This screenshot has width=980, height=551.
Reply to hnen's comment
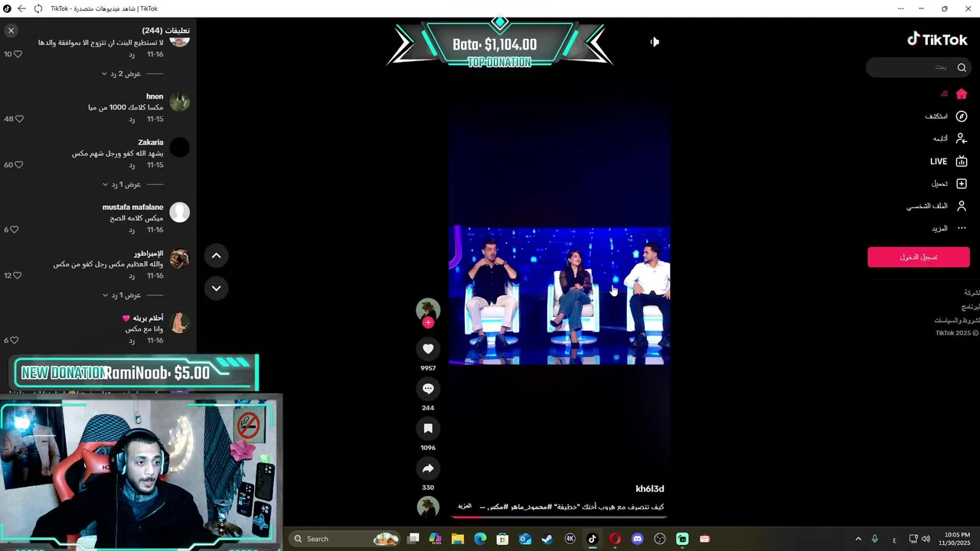(x=132, y=120)
